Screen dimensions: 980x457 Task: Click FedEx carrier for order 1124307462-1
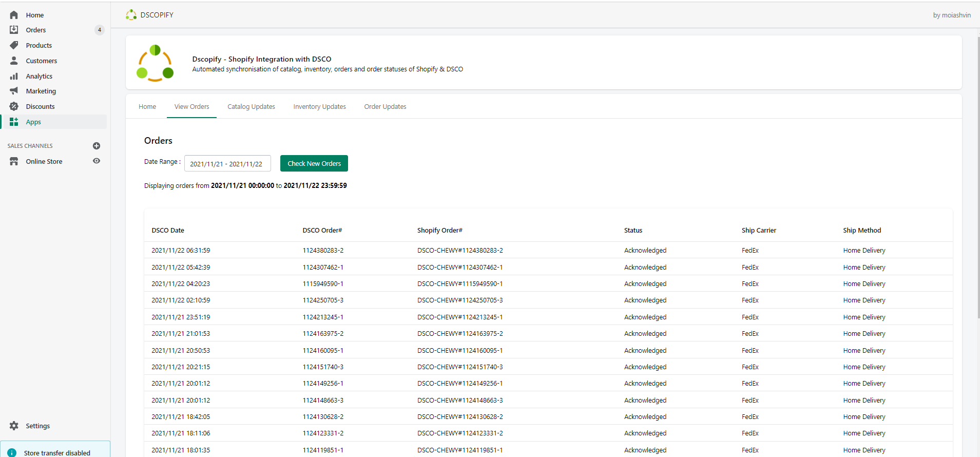tap(750, 267)
